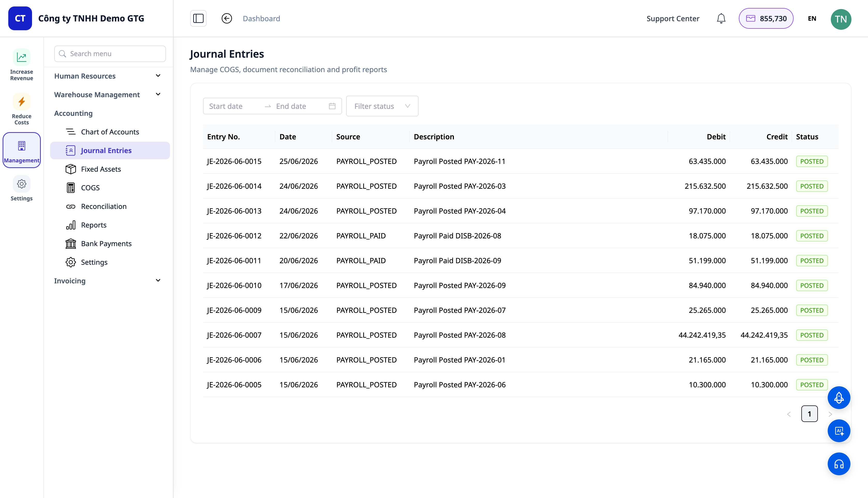Click the POSTED status tag for JE-2026-06-0010
Screen dimensions: 868x498
tap(812, 286)
